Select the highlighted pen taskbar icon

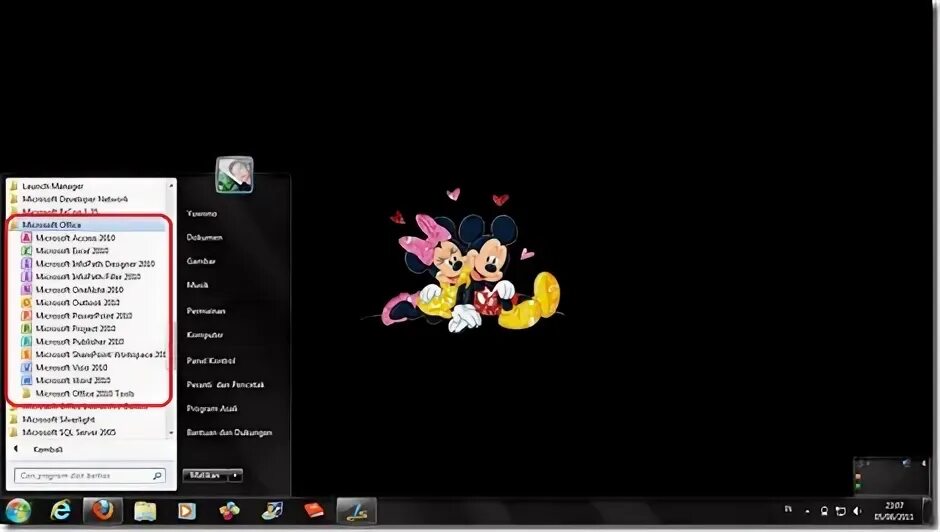(x=357, y=511)
